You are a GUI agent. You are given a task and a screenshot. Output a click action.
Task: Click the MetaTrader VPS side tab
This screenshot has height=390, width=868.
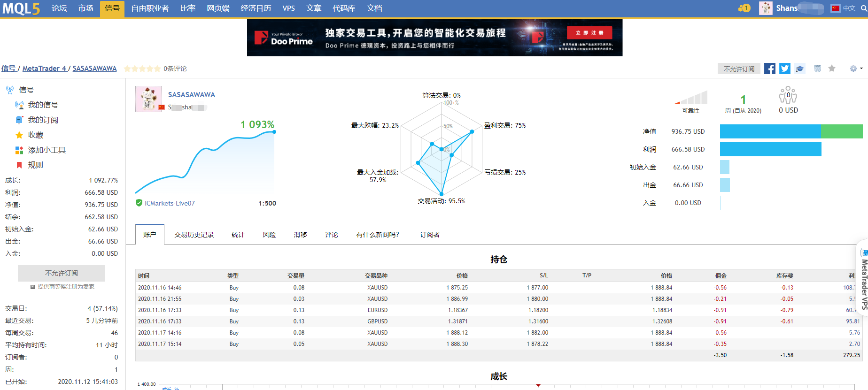863,277
